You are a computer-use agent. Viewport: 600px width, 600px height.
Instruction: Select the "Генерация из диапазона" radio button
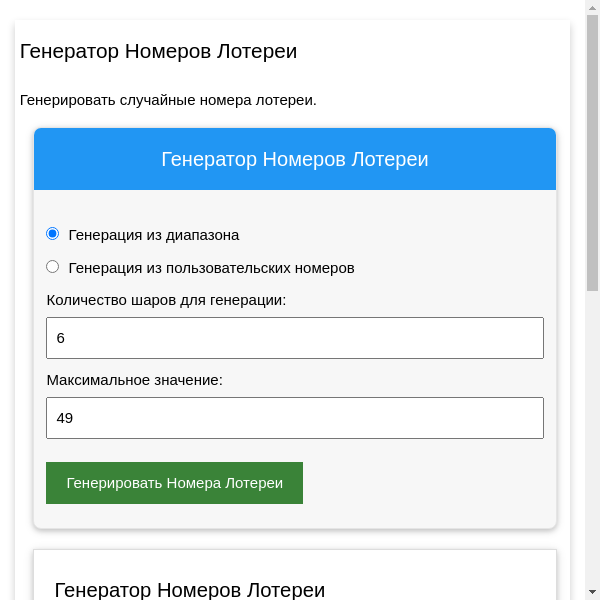[x=53, y=234]
